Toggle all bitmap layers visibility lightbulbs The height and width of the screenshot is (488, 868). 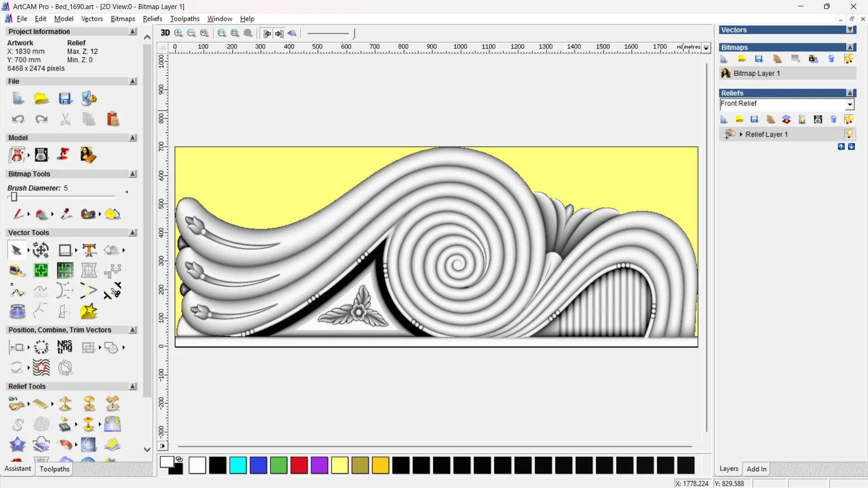(849, 59)
